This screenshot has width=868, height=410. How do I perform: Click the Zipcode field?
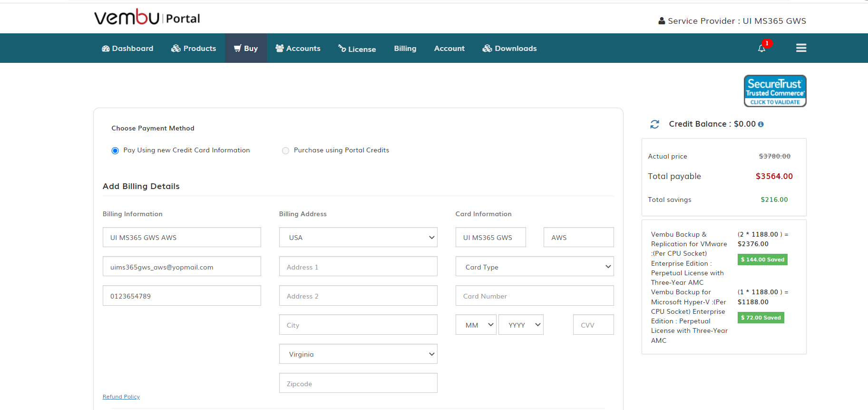[358, 383]
